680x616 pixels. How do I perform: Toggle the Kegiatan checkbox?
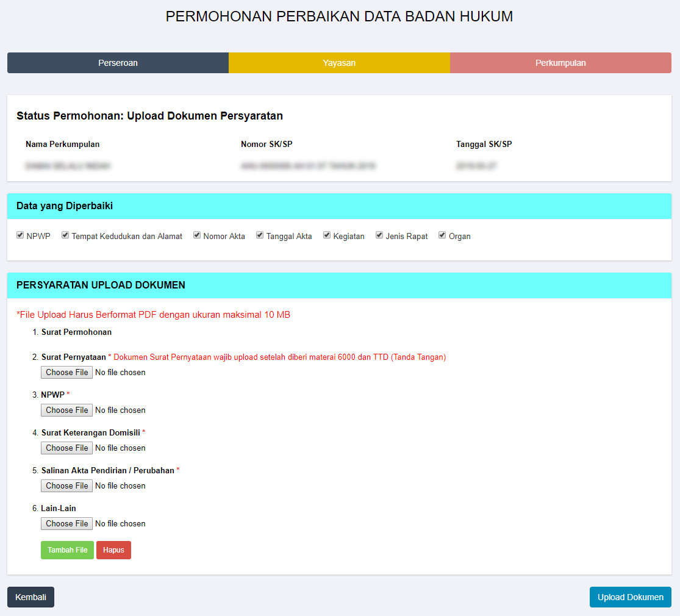326,235
